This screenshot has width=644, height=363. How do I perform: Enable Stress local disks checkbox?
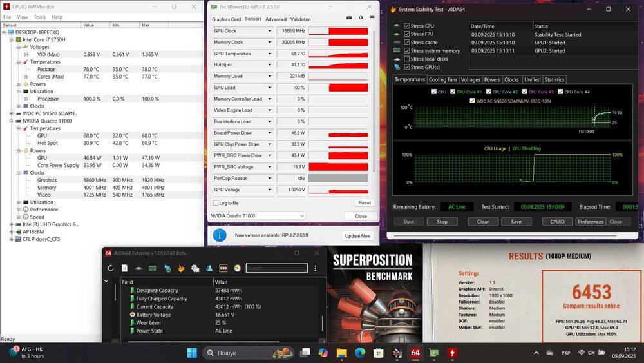tap(406, 59)
